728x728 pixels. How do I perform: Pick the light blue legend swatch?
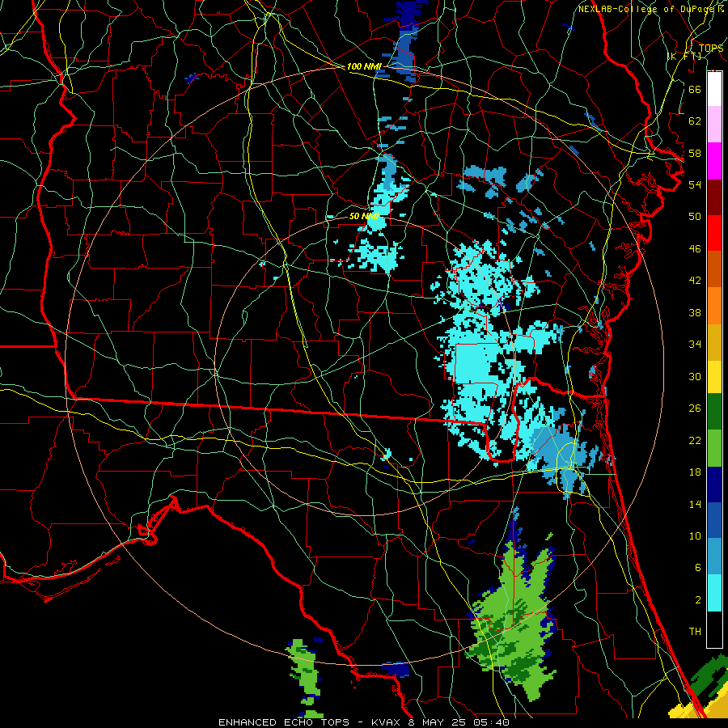click(714, 557)
